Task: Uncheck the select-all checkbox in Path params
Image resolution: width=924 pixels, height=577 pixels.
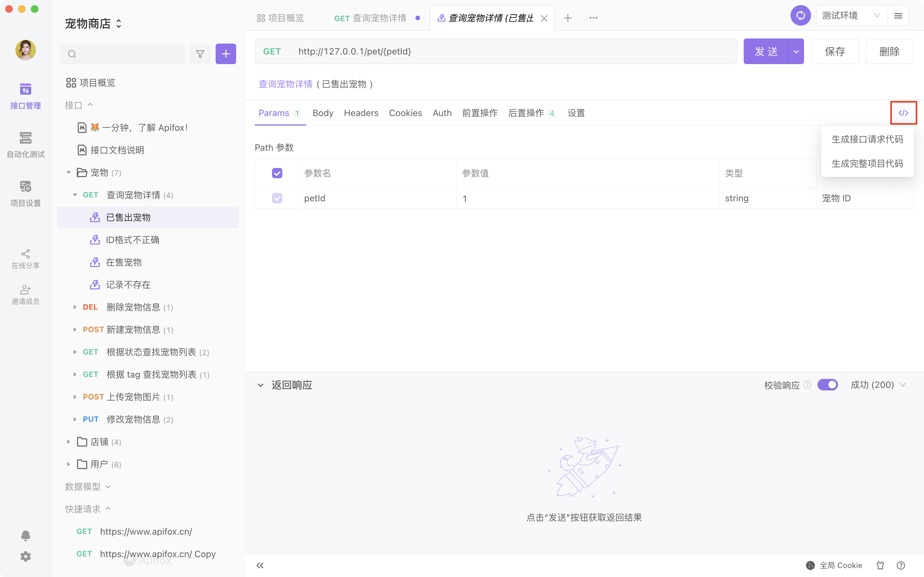Action: [x=277, y=173]
